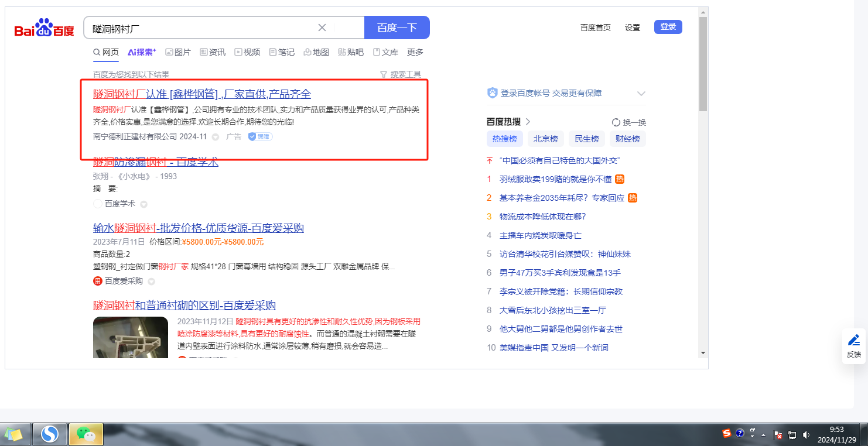Click the shield icon beside 登录百度帐号
The height and width of the screenshot is (446, 868).
[x=493, y=93]
